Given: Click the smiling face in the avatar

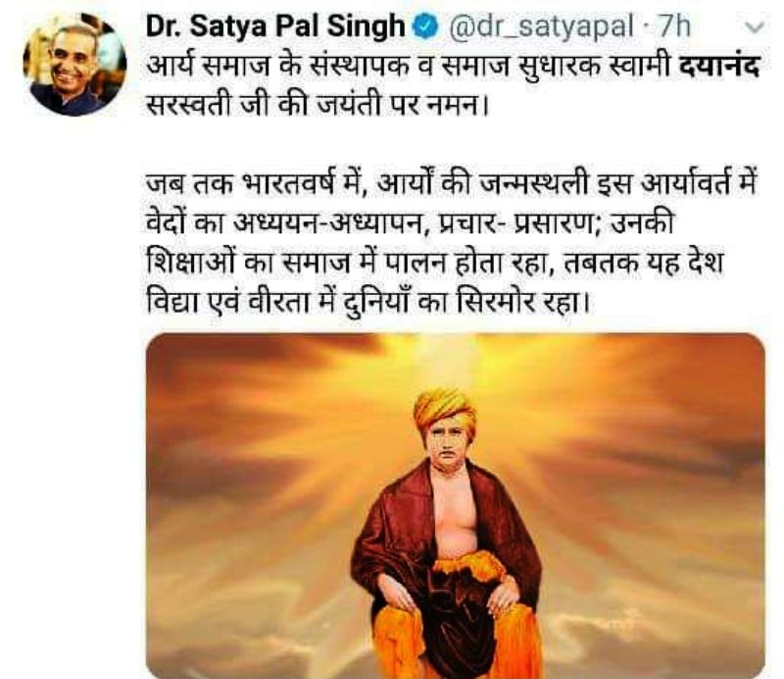Looking at the screenshot, I should point(74,61).
